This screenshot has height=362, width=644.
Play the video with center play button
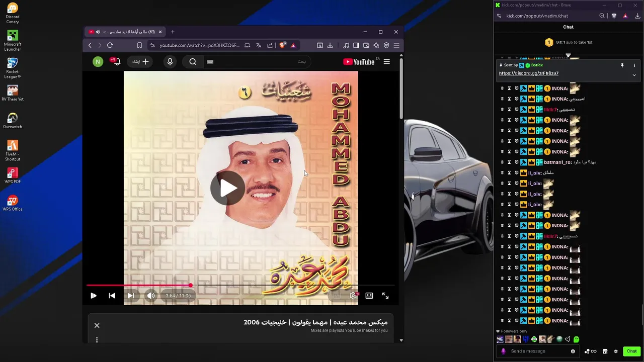tap(227, 188)
